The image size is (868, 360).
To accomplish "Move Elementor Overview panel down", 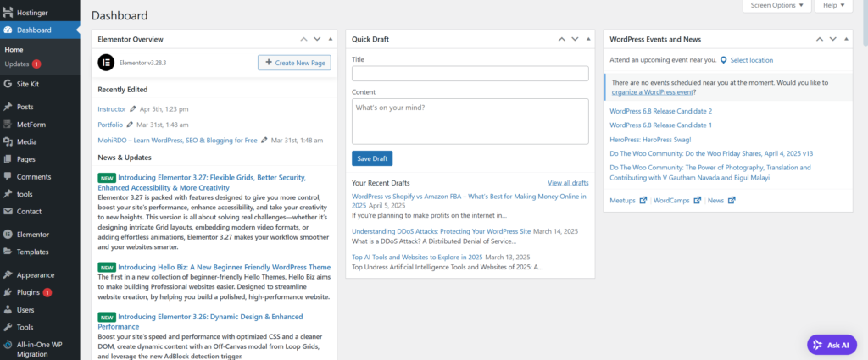I will click(x=317, y=39).
